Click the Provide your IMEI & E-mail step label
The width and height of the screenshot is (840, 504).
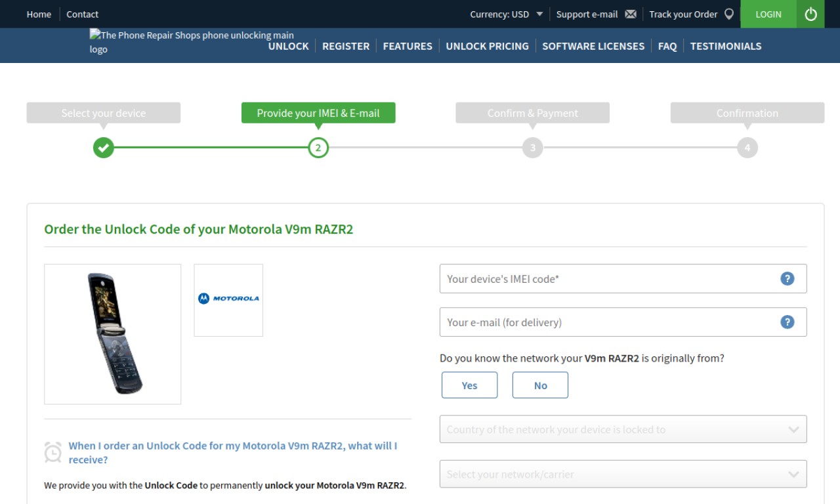(x=318, y=113)
